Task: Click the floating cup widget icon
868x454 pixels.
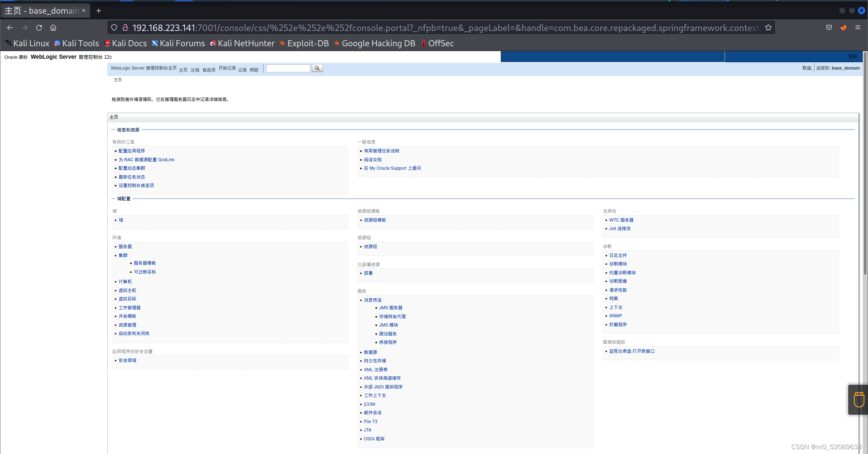Action: click(x=859, y=400)
